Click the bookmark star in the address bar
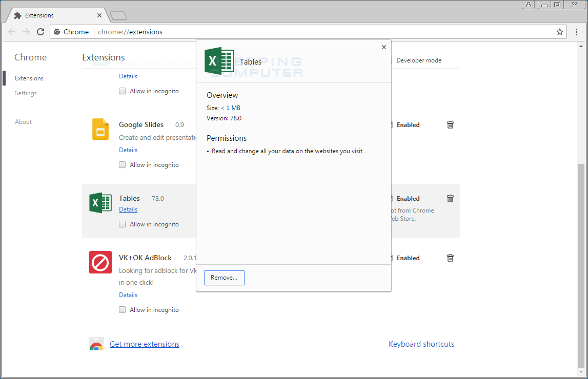This screenshot has width=588, height=379. pos(560,32)
